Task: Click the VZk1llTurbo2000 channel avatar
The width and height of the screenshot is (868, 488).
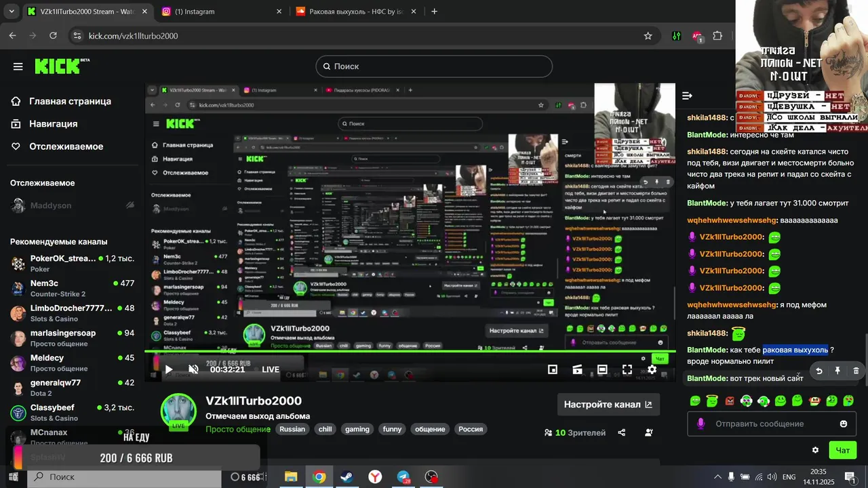Action: [x=178, y=411]
